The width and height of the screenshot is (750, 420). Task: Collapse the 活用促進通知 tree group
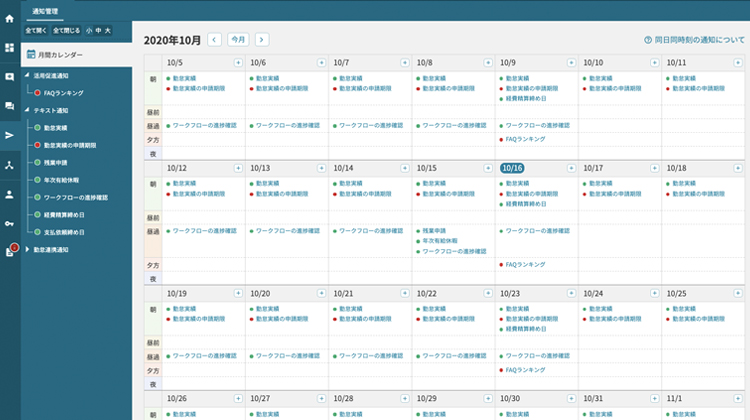27,75
